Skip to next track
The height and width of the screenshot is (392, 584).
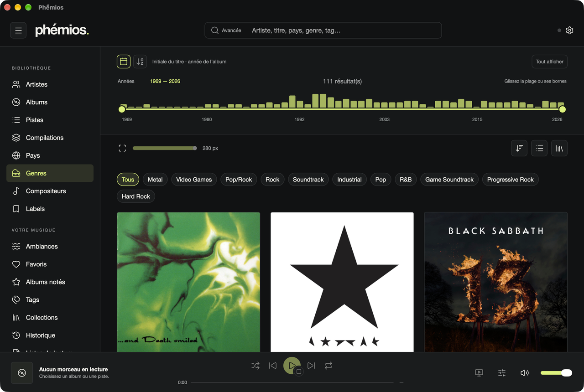(311, 366)
